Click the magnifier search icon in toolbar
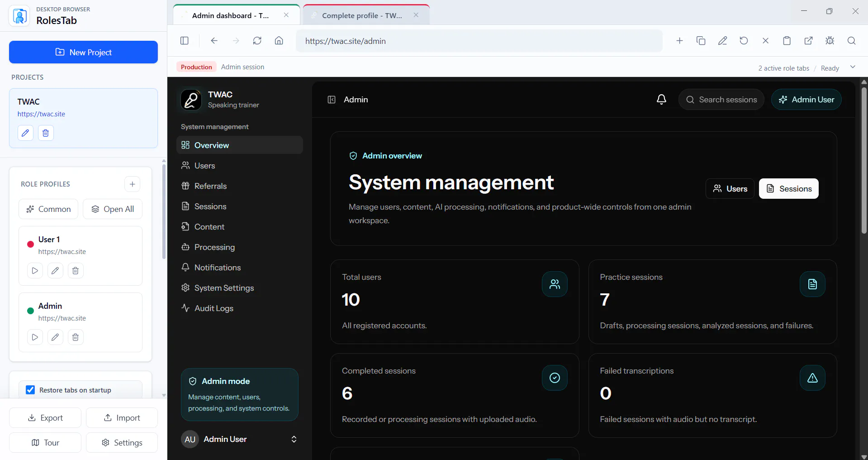 coord(851,41)
